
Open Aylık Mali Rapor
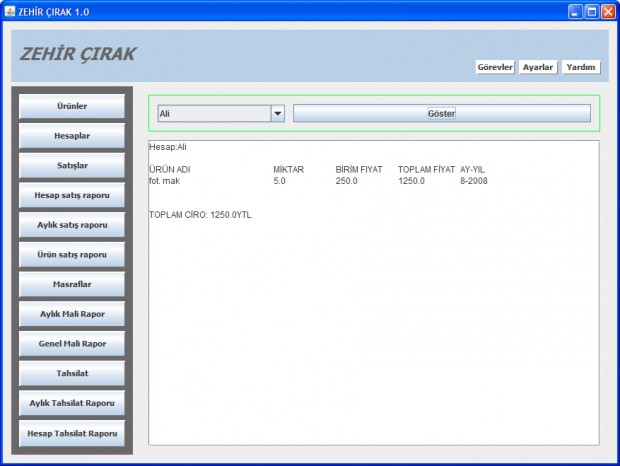72,314
